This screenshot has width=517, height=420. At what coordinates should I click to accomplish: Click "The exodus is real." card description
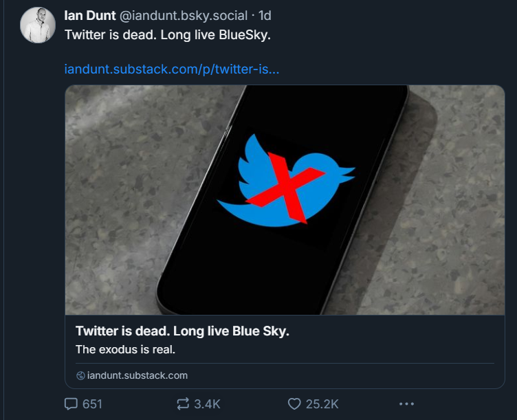(x=126, y=349)
